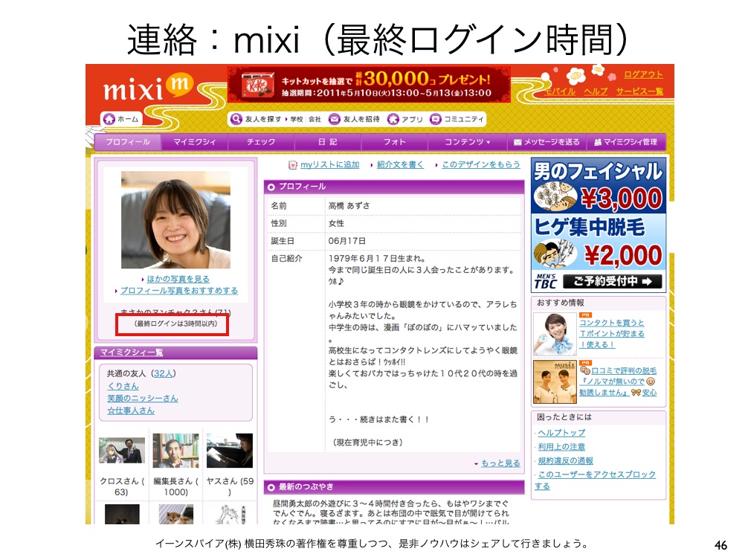Open 日記 tab
Screen dimensions: 748x560
[328, 141]
